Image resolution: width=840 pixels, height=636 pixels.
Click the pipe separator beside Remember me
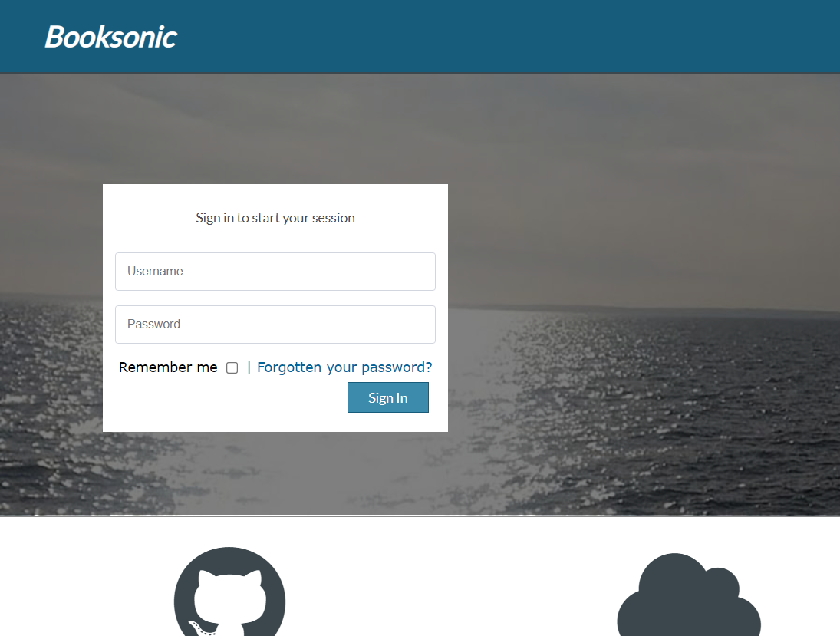pos(249,367)
